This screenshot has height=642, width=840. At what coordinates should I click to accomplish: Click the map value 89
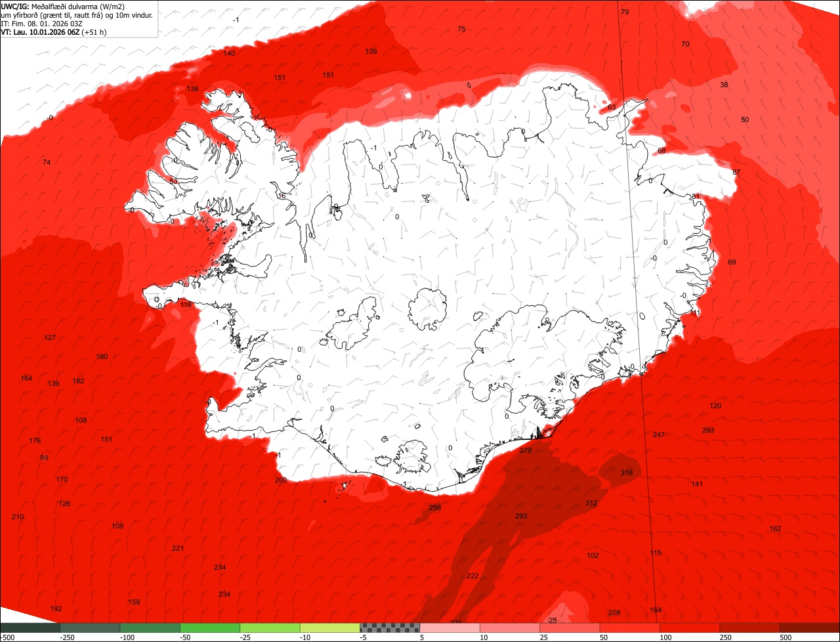click(44, 458)
